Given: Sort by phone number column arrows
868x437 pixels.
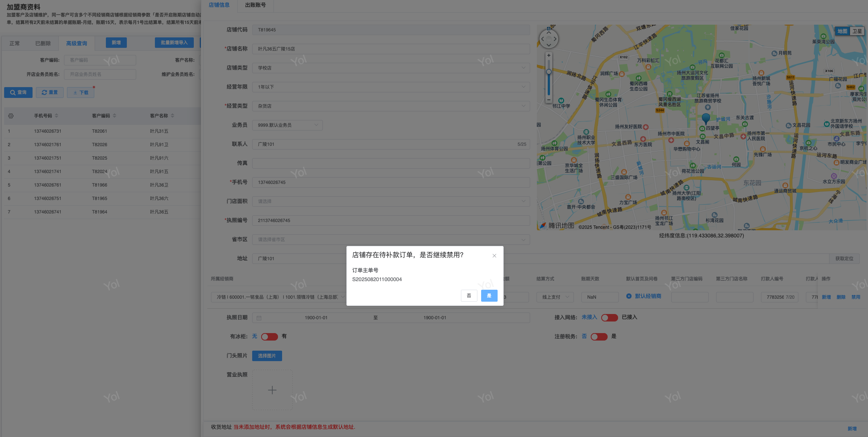Looking at the screenshot, I should [56, 116].
